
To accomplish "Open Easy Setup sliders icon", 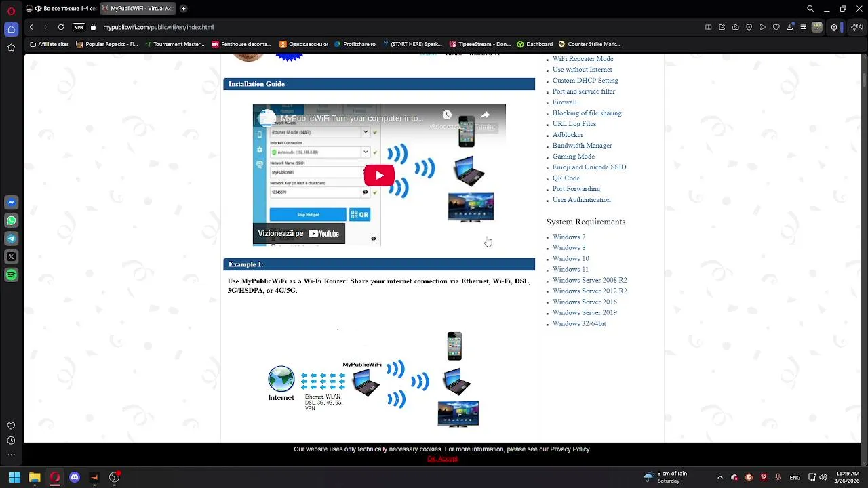I will [x=804, y=27].
